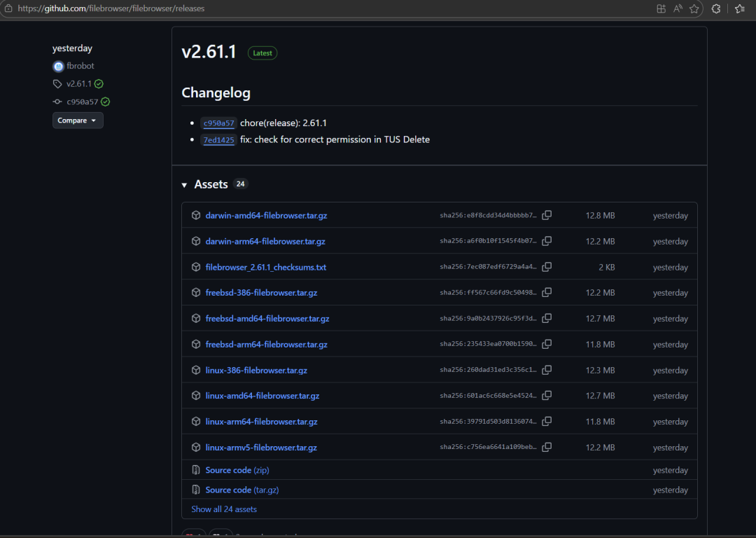Image resolution: width=756 pixels, height=538 pixels.
Task: Open the split screen toolbar button
Action: [661, 8]
